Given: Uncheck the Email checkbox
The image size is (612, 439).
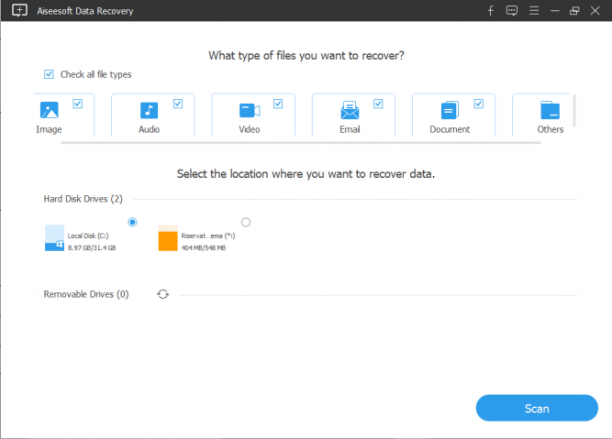Looking at the screenshot, I should (x=378, y=104).
